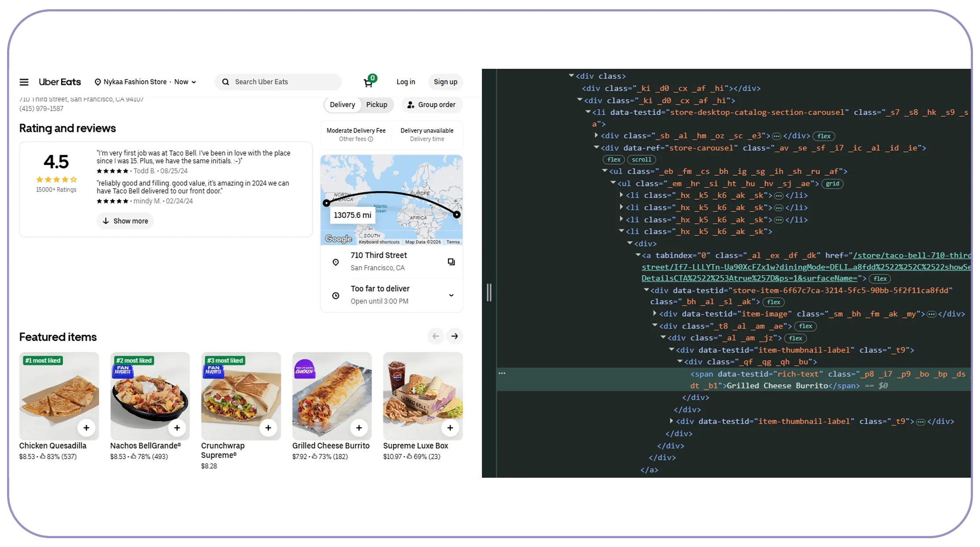The width and height of the screenshot is (980, 547).
Task: Expand the collapsed item-thumbnail-label div arrow
Action: (x=671, y=421)
